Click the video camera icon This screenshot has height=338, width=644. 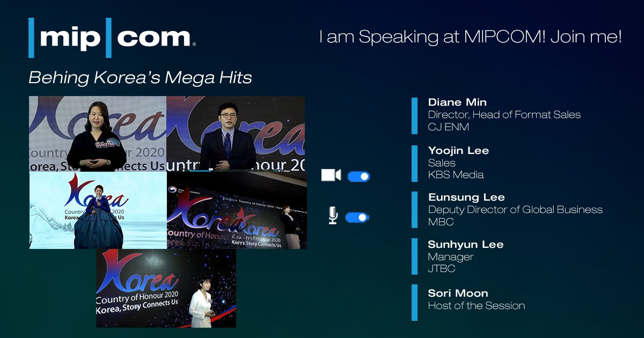pos(331,175)
